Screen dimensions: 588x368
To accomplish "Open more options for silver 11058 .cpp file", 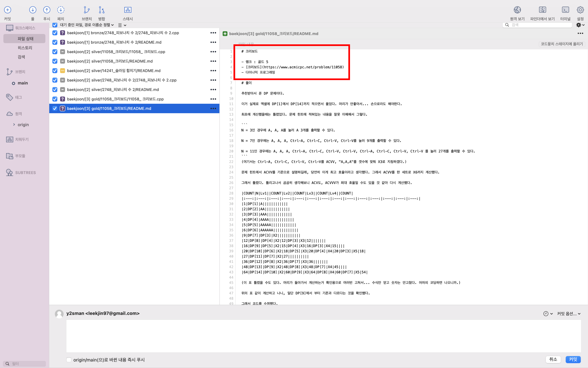I will point(213,52).
